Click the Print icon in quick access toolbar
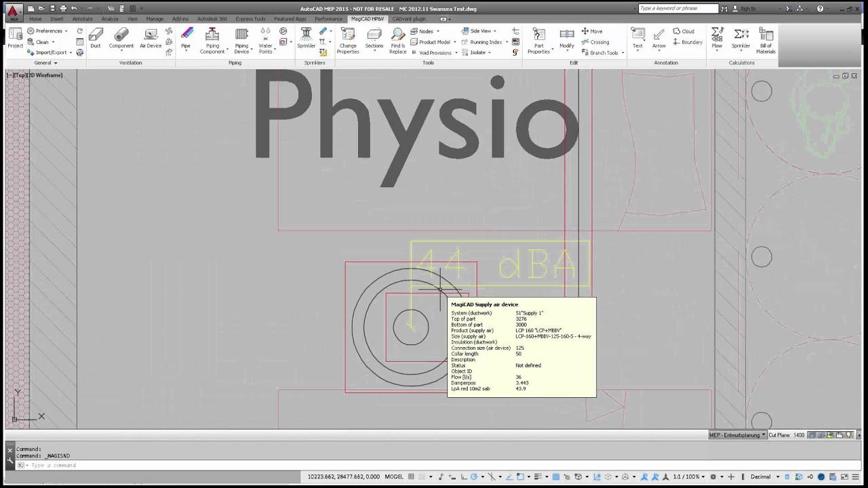The image size is (868, 488). pos(63,8)
